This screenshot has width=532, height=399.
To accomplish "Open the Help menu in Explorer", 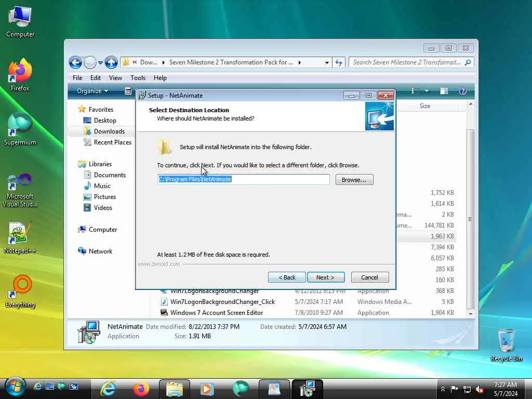I will click(160, 78).
